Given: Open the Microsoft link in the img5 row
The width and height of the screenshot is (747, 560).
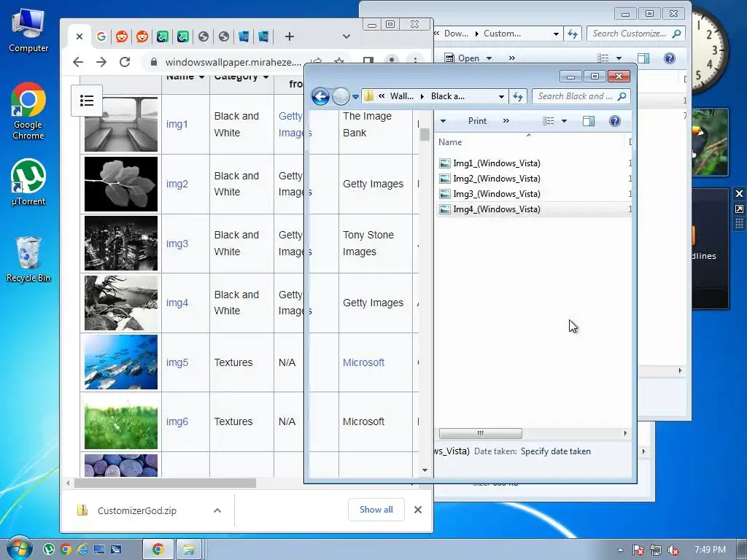Looking at the screenshot, I should click(x=363, y=362).
